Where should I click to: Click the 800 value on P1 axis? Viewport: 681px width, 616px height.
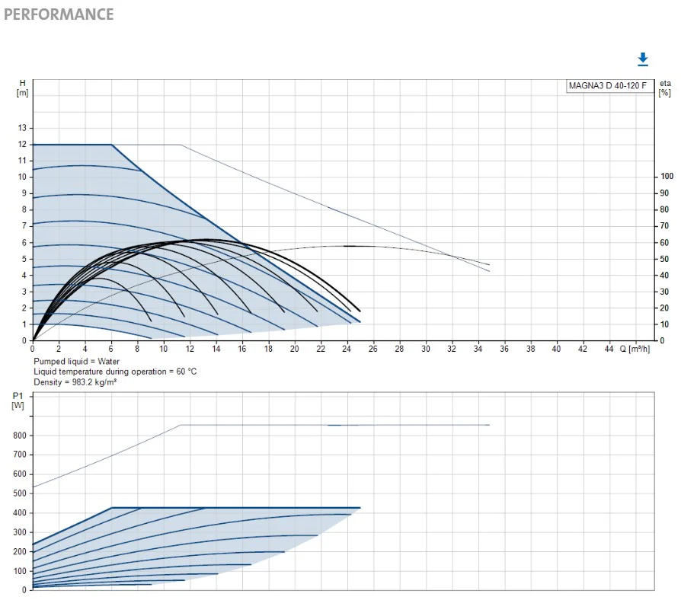point(20,436)
